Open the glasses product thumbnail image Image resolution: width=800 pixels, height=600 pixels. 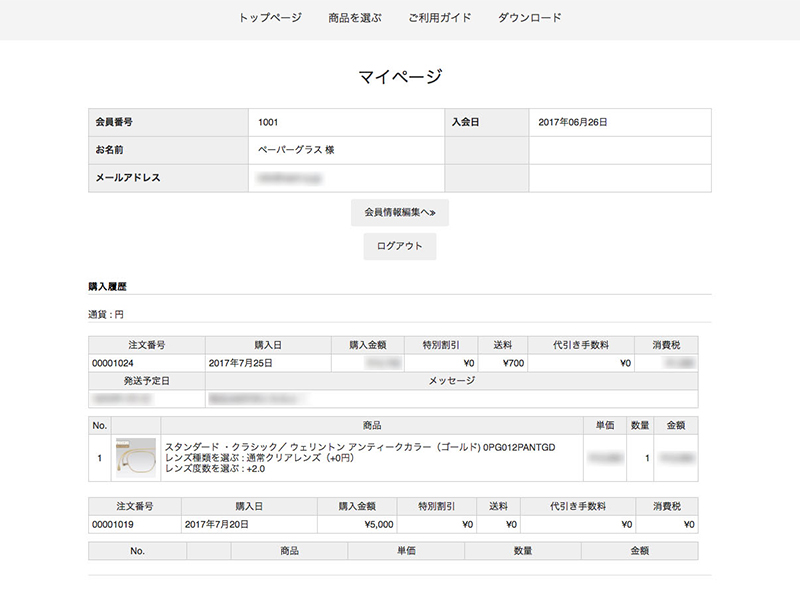pyautogui.click(x=136, y=457)
